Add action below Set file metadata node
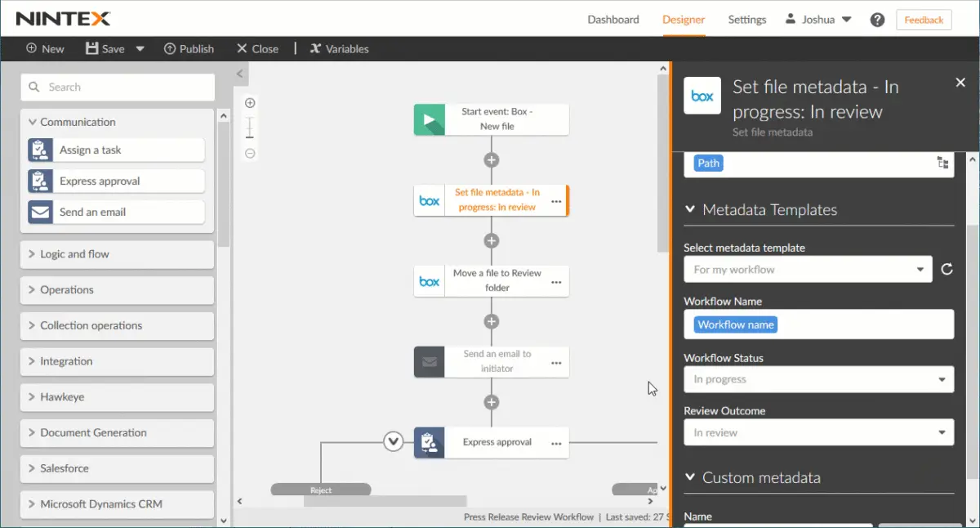The width and height of the screenshot is (980, 528). click(491, 240)
